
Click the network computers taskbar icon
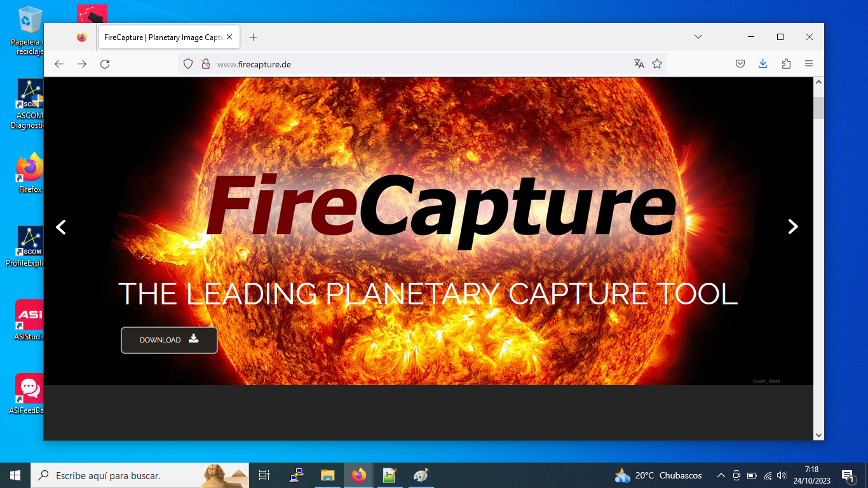coord(296,475)
